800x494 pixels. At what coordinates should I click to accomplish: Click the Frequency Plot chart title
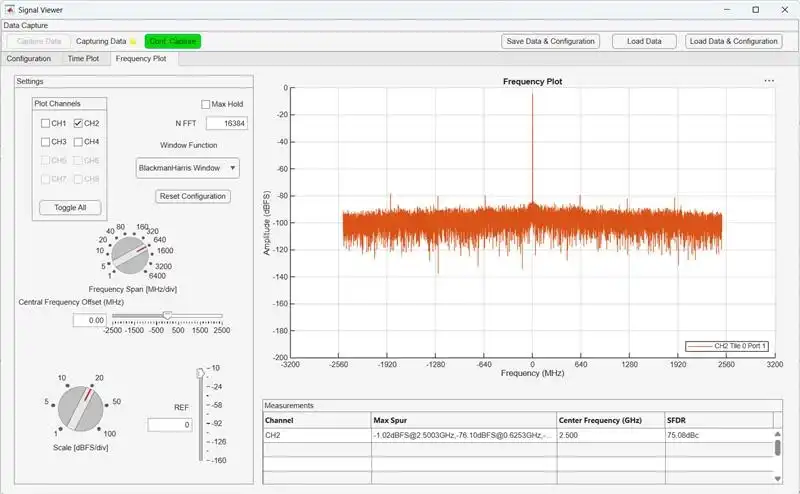(x=532, y=82)
